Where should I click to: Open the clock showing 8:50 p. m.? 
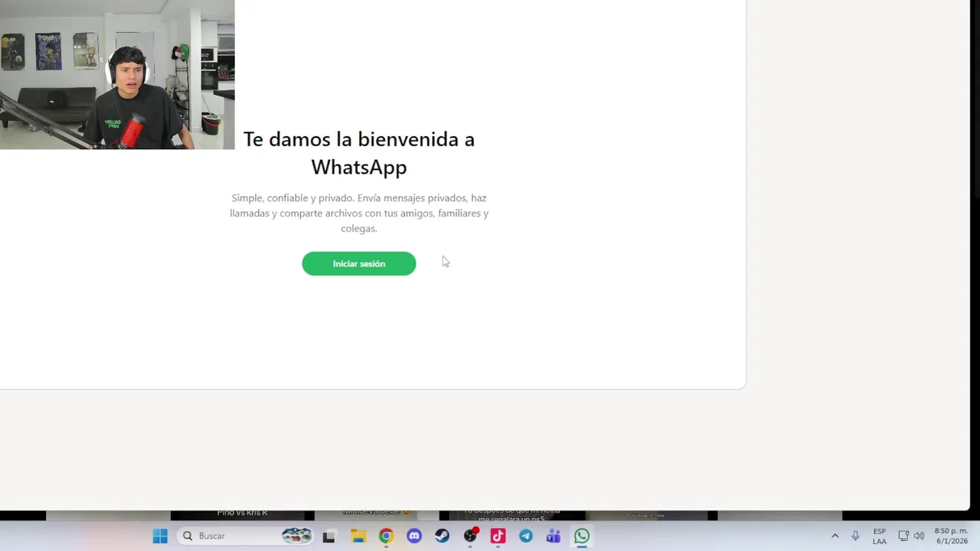point(951,536)
